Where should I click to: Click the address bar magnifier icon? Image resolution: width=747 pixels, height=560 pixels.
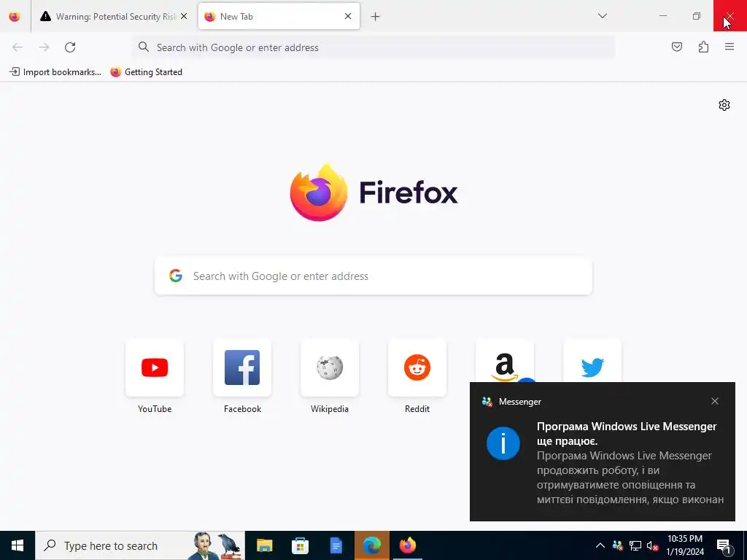(144, 47)
